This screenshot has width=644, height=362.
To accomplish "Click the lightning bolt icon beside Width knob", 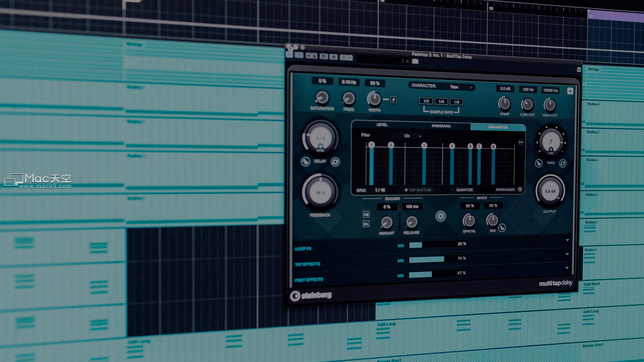I will click(x=394, y=100).
